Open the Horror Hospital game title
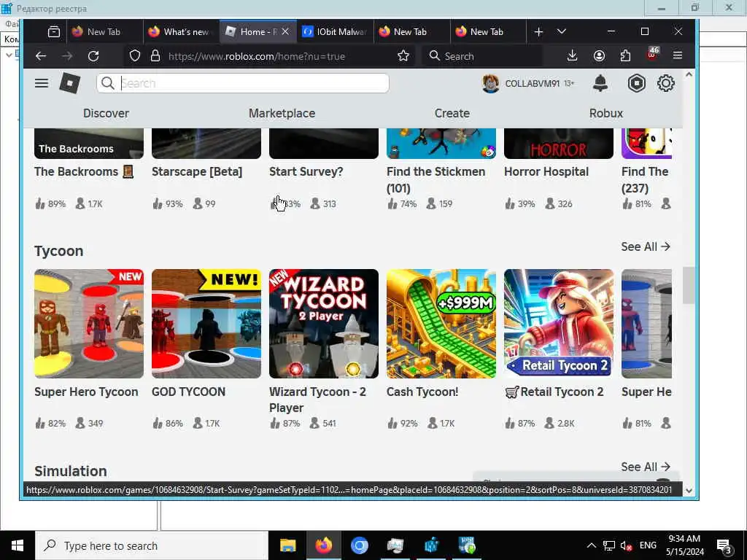 click(546, 171)
